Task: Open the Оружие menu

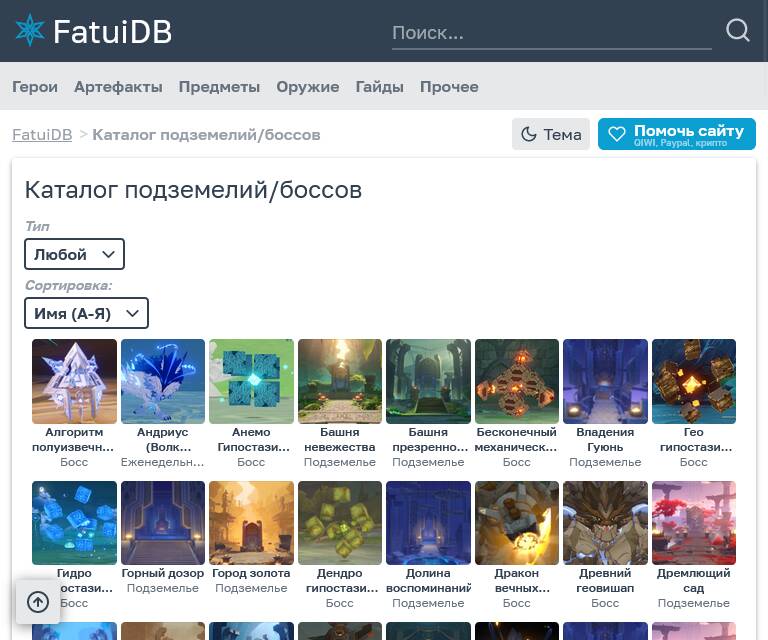Action: (x=308, y=87)
